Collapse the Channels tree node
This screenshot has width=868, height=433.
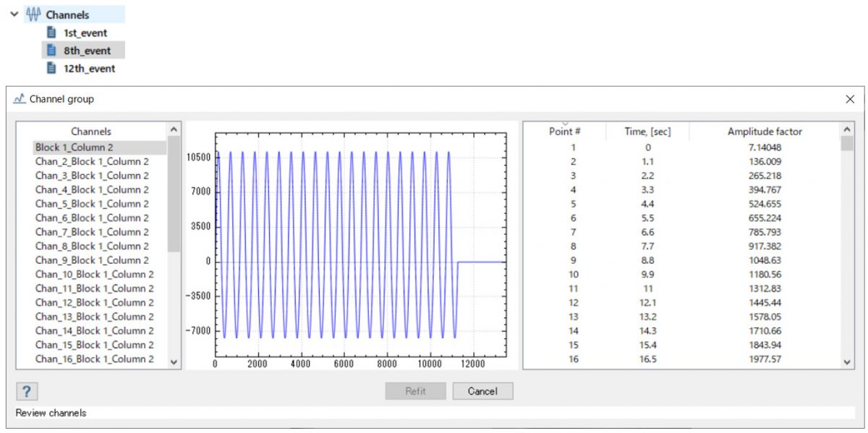point(14,14)
